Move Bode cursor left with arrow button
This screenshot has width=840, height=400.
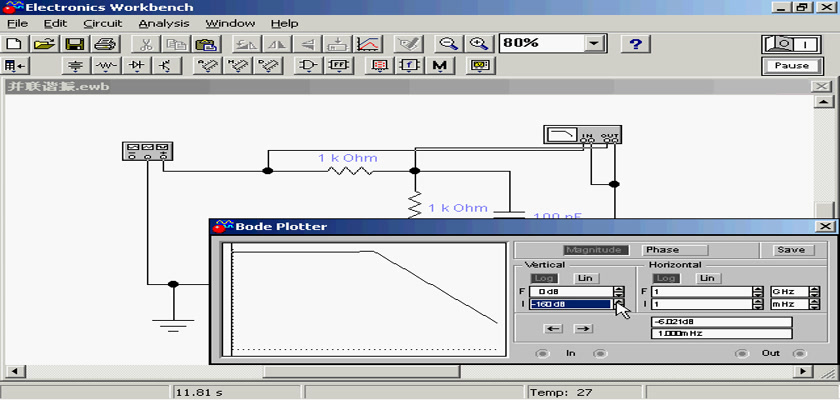point(553,329)
